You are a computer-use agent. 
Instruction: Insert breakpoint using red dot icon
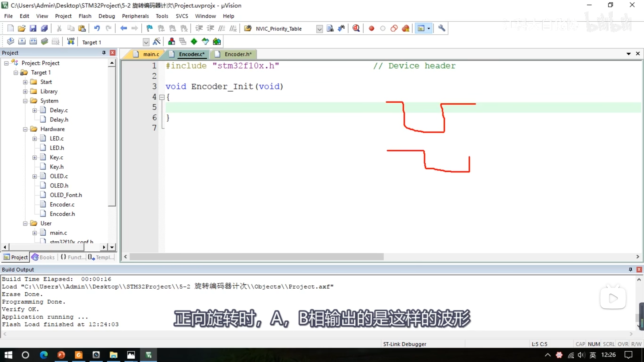pos(371,28)
